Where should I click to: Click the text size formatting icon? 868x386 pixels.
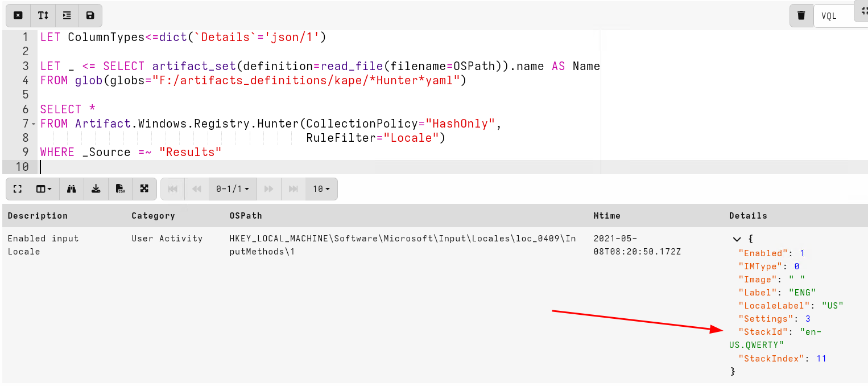(x=43, y=15)
